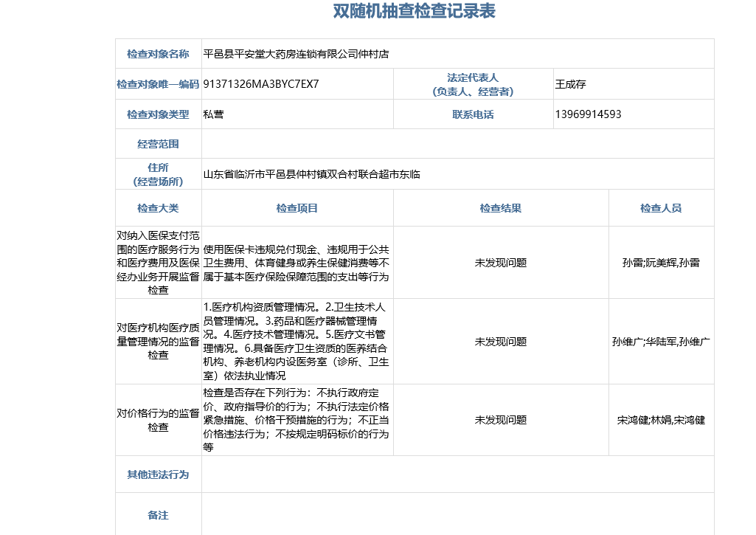The height and width of the screenshot is (535, 756).
Task: Select address 山东省临沂市平邑县仲村镇双合村联合超市东临
Action: (x=311, y=174)
